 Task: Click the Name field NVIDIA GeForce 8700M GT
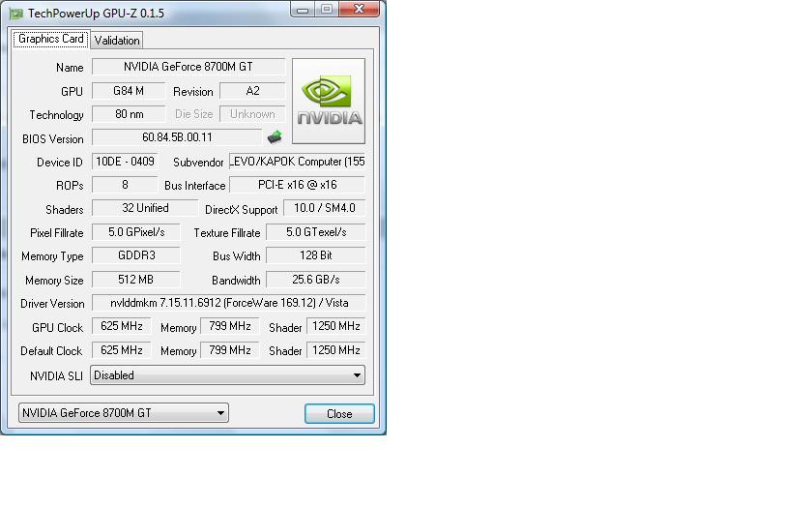tap(188, 67)
